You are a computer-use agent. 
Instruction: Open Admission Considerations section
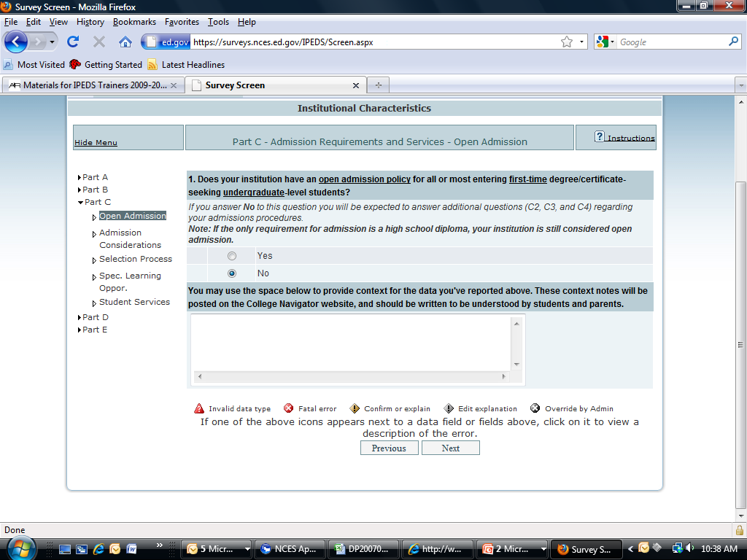[130, 238]
